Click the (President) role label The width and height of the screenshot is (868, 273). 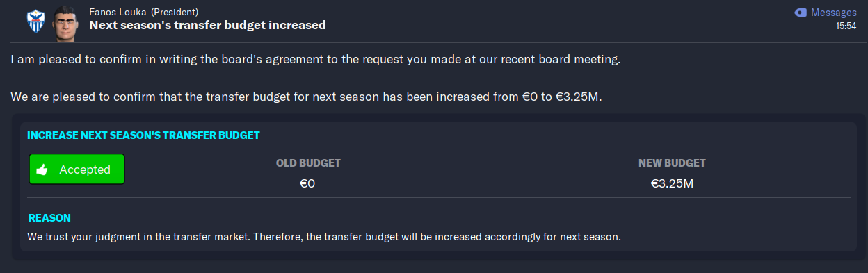click(x=175, y=13)
